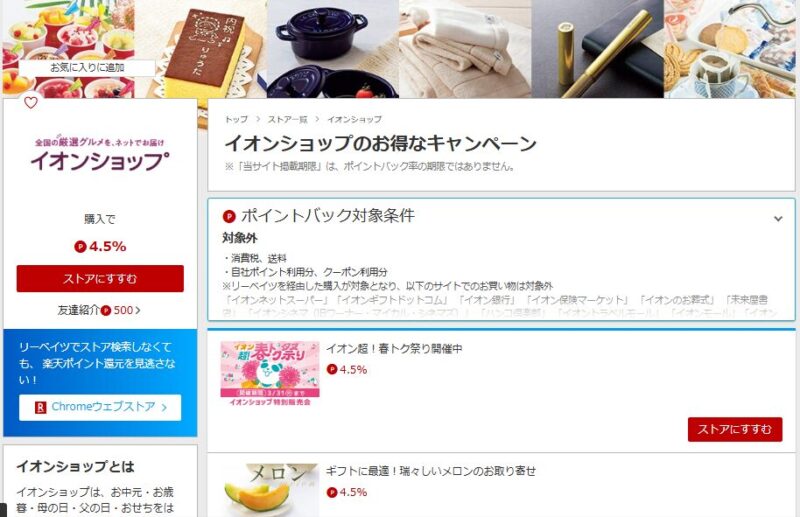The height and width of the screenshot is (517, 800).
Task: Go to トップ in breadcrumb
Action: (236, 119)
